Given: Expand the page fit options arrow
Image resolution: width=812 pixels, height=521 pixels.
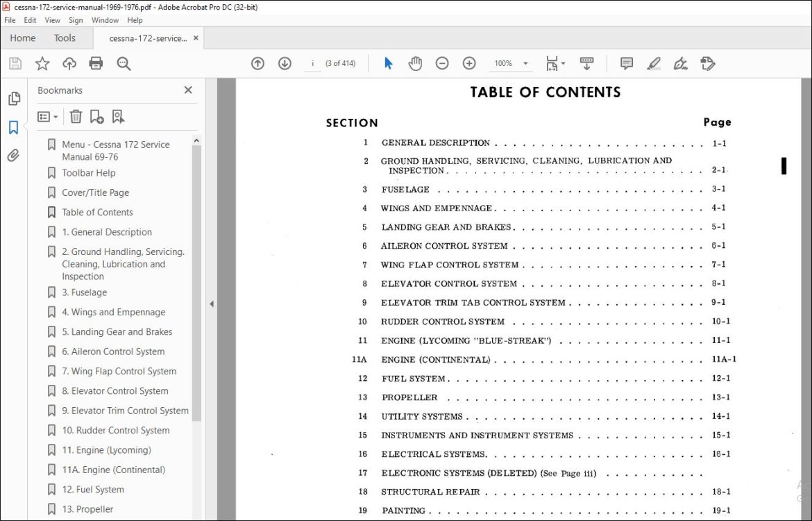Looking at the screenshot, I should tap(564, 63).
